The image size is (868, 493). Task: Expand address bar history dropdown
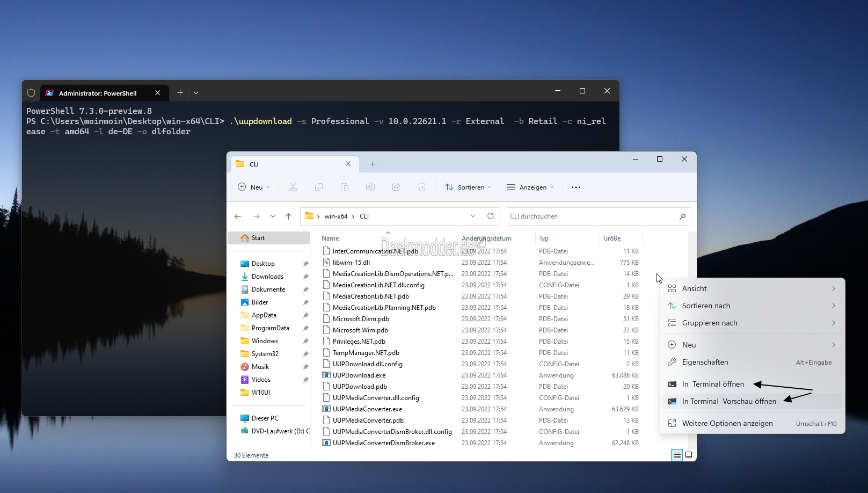tap(473, 216)
